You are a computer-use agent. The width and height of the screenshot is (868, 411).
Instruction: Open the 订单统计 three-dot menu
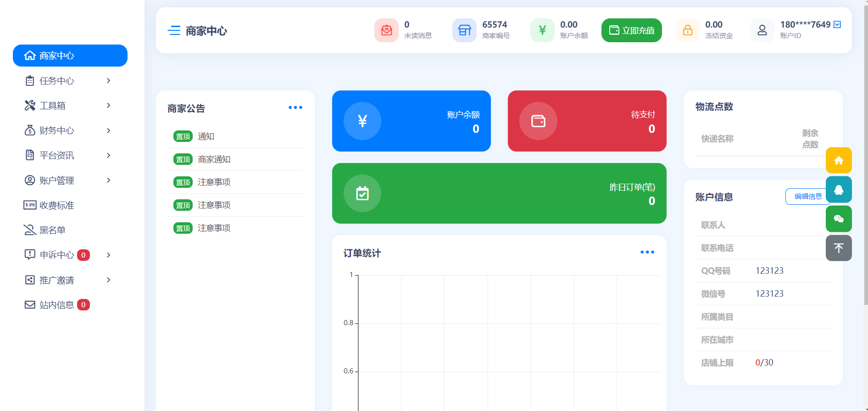647,252
